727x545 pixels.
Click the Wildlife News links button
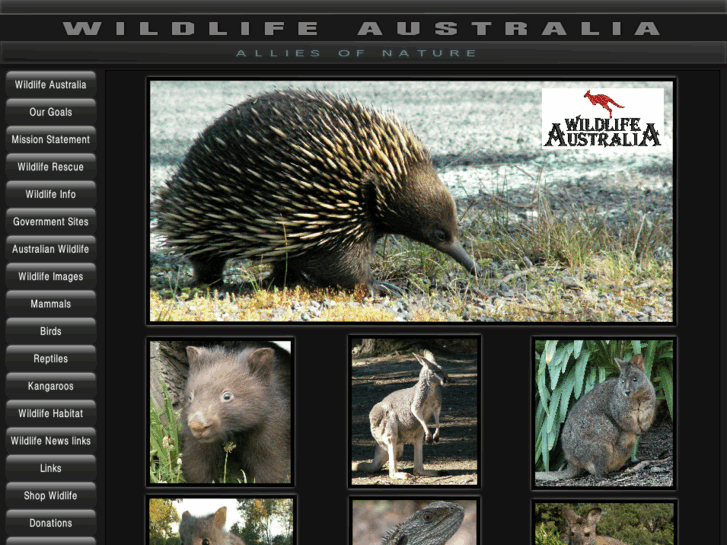(x=51, y=440)
